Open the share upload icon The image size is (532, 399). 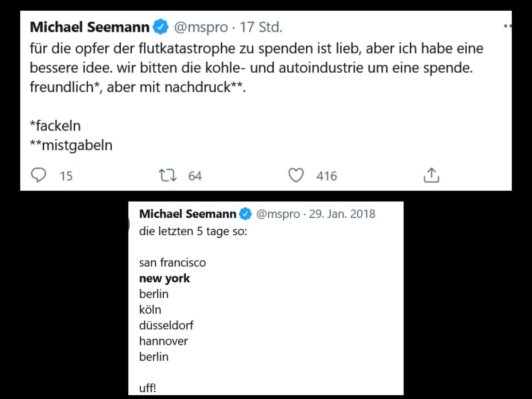pos(431,175)
